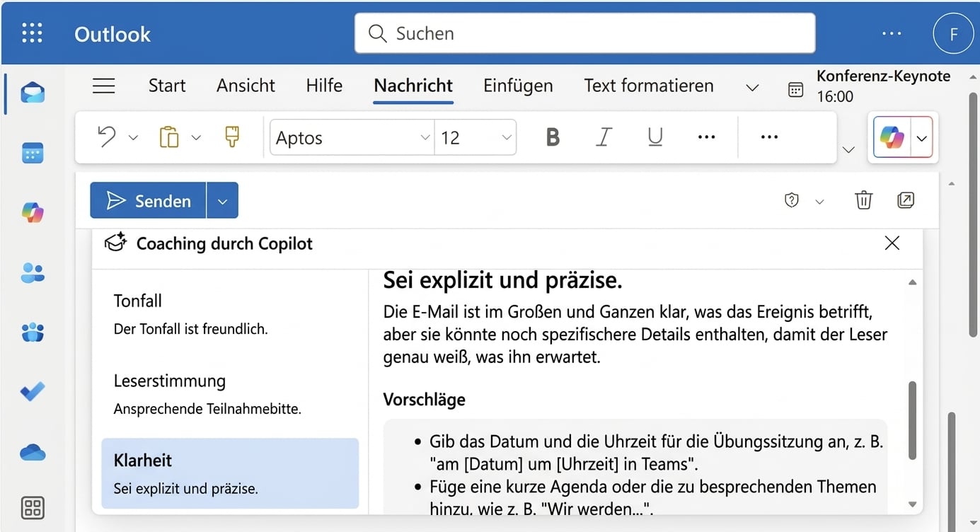Open more ribbon commands ellipsis

point(769,137)
